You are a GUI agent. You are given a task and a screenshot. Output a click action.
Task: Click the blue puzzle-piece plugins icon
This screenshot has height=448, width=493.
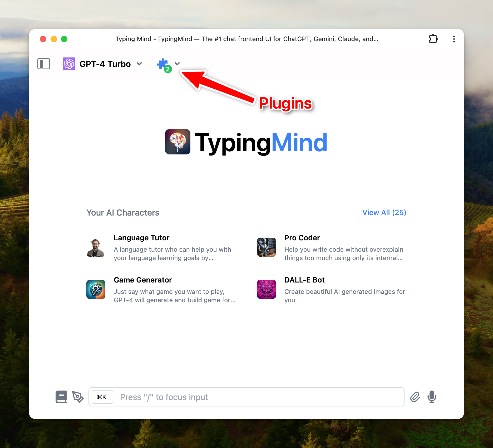tap(162, 64)
